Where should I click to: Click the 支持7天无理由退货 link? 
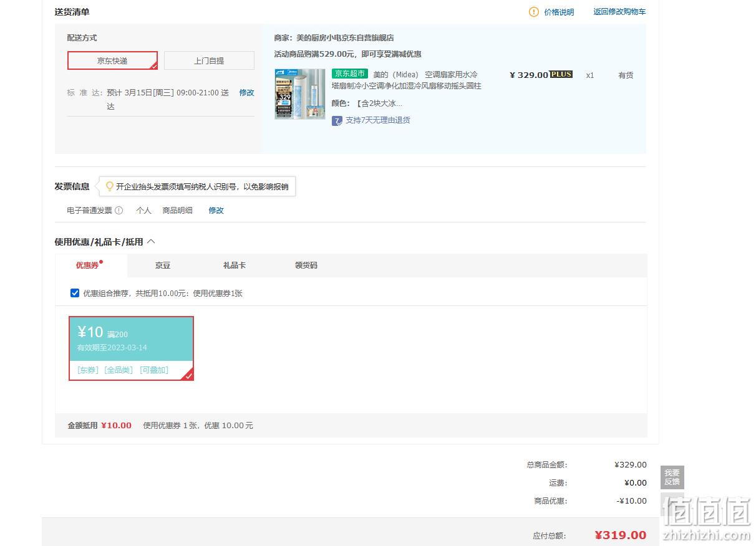378,120
